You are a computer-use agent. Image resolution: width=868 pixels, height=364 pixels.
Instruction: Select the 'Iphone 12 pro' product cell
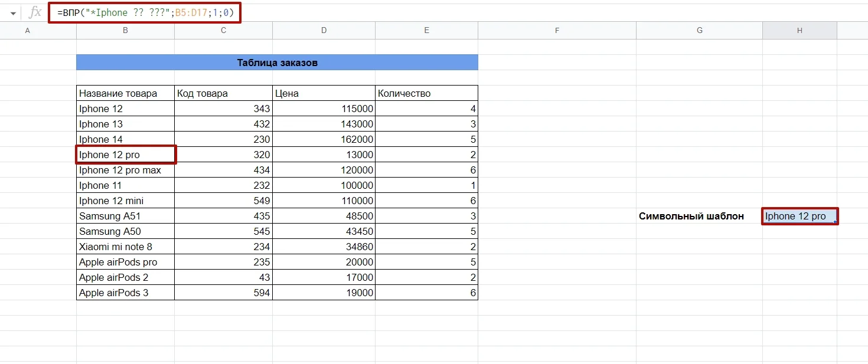125,155
